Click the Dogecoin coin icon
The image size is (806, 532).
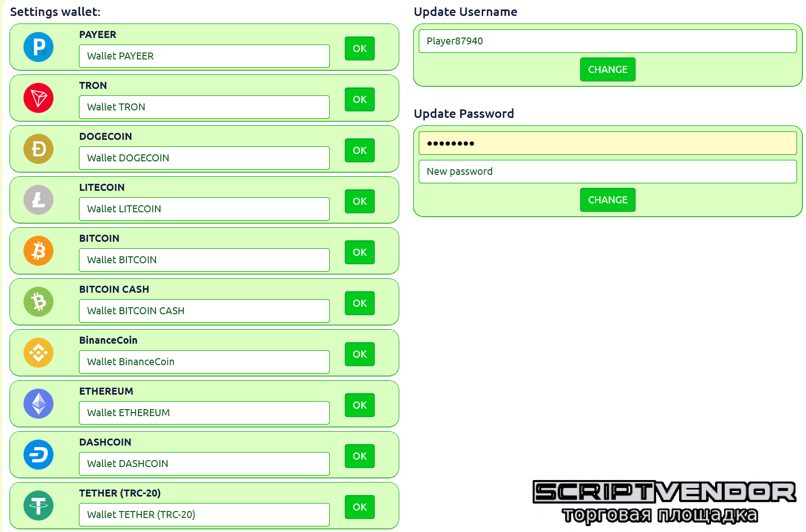click(38, 149)
